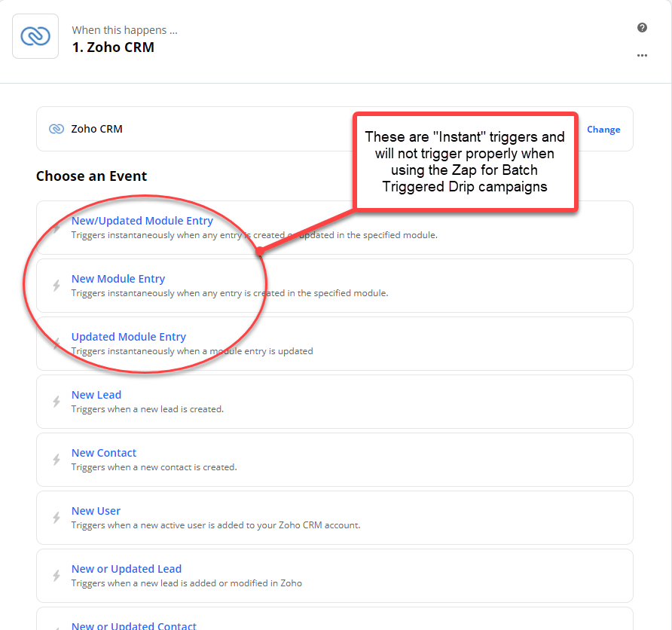Click the Change link

[x=603, y=130]
